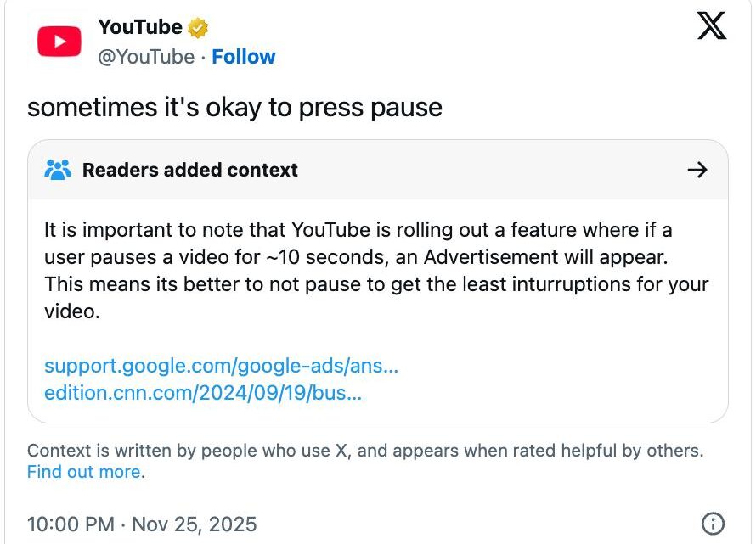756x544 pixels.
Task: Click the Context is written by people disclaimer
Action: tap(365, 451)
